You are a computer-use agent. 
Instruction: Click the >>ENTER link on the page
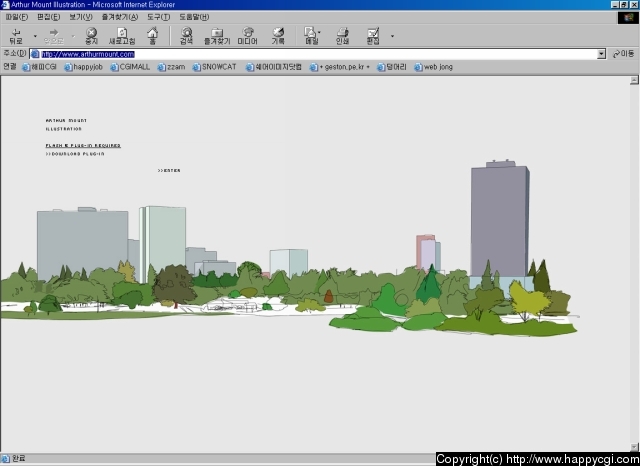[x=169, y=171]
